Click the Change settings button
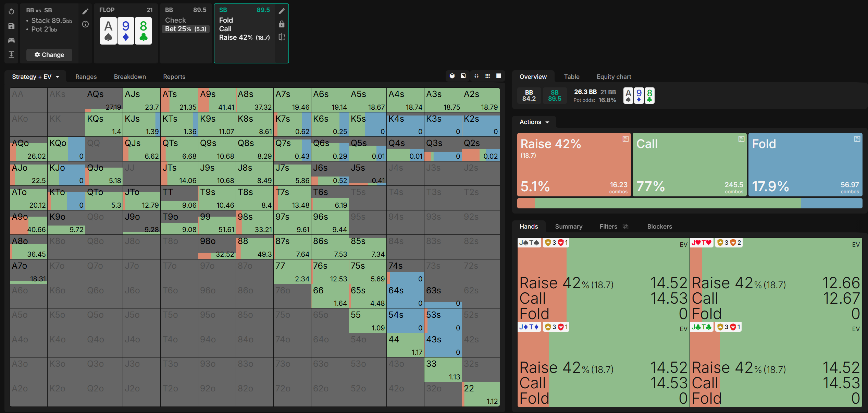This screenshot has height=413, width=868. (49, 55)
